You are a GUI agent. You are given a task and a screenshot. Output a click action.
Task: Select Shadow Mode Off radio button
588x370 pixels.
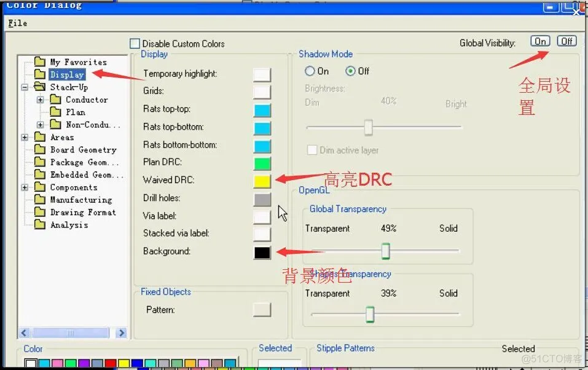click(x=350, y=71)
